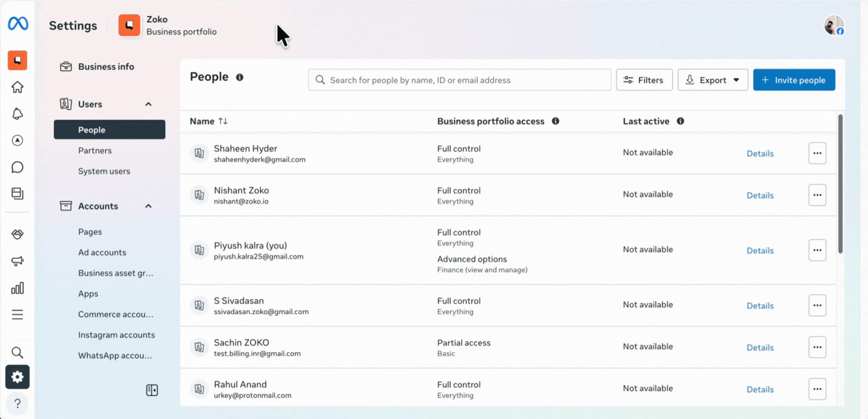Open WhatsApp accounts item

(115, 356)
